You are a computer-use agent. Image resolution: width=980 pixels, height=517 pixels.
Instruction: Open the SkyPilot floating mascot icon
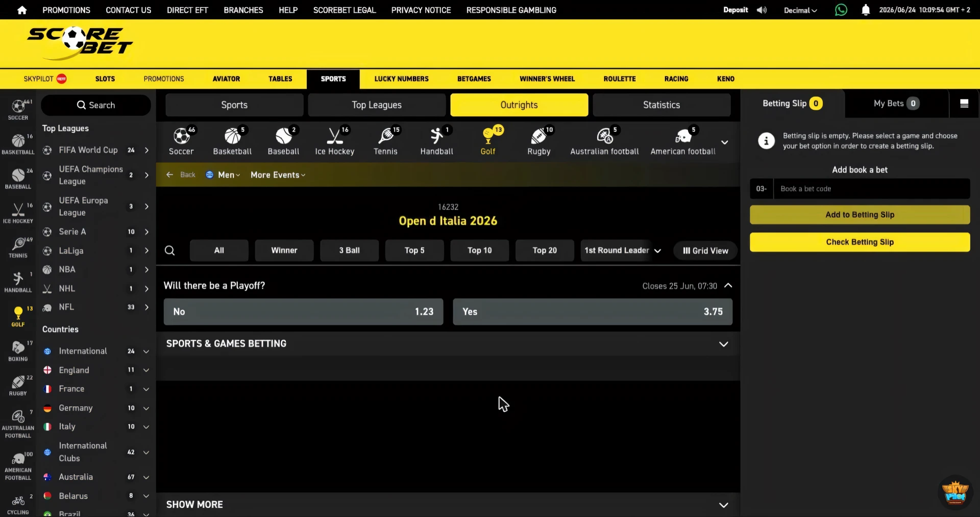[954, 492]
